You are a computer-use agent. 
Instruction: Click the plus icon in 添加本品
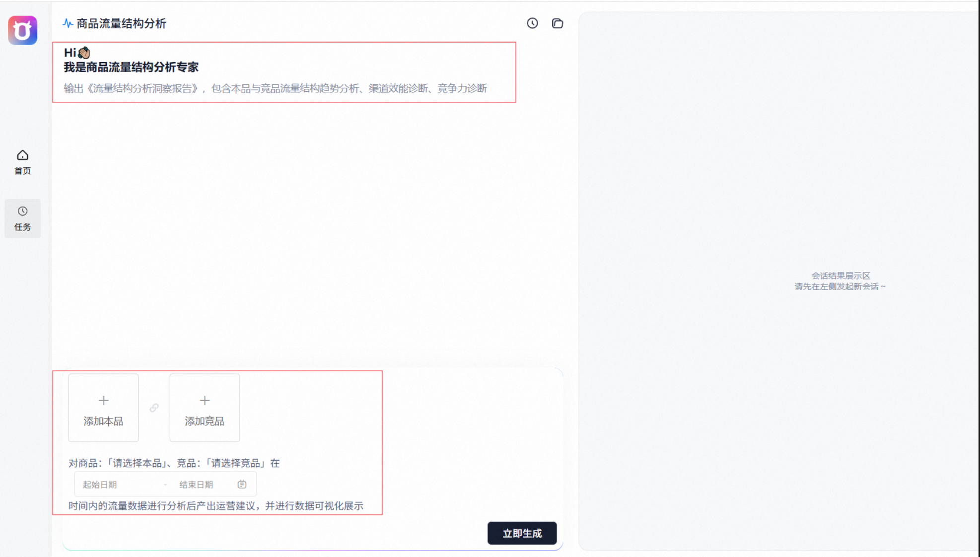(x=103, y=400)
